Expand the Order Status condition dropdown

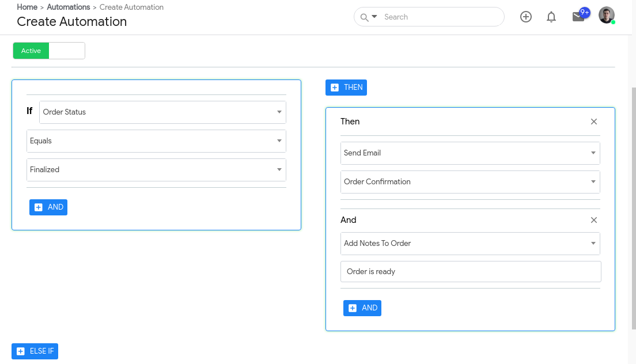point(162,112)
